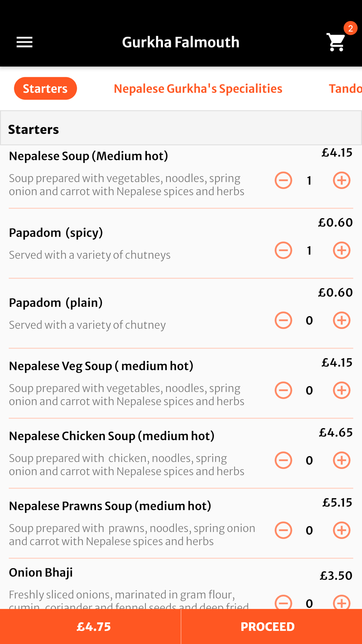Screen dimensions: 362x644
Task: Tap minus on Papadom (plain)
Action: point(283,320)
